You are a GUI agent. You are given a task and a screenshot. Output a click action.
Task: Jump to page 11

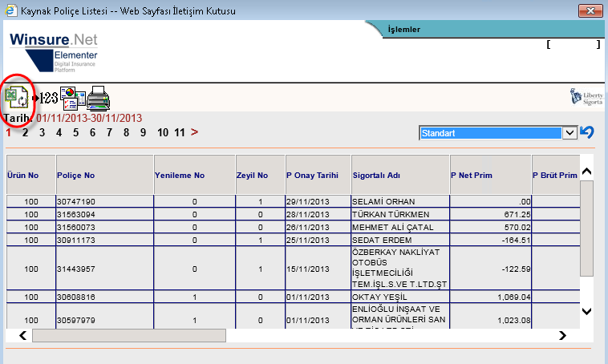coord(180,132)
